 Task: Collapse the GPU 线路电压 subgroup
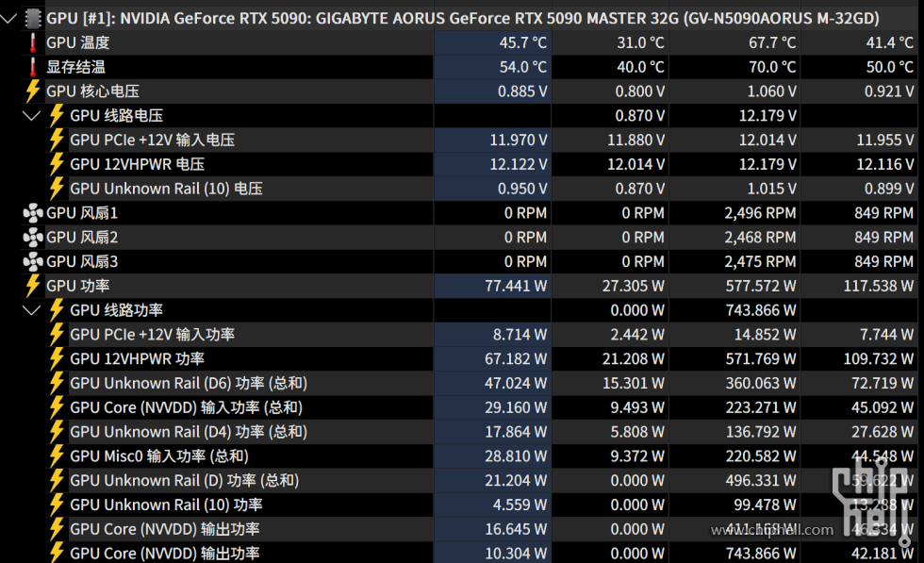click(x=32, y=116)
